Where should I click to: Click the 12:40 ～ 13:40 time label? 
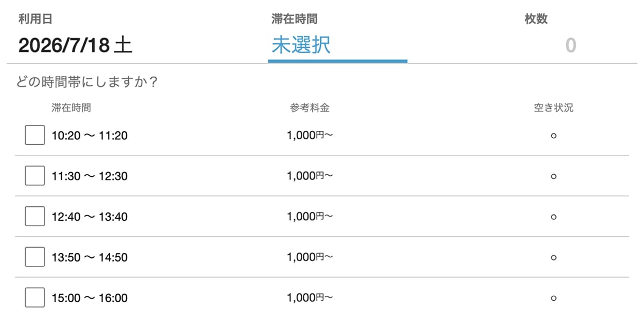tap(90, 217)
